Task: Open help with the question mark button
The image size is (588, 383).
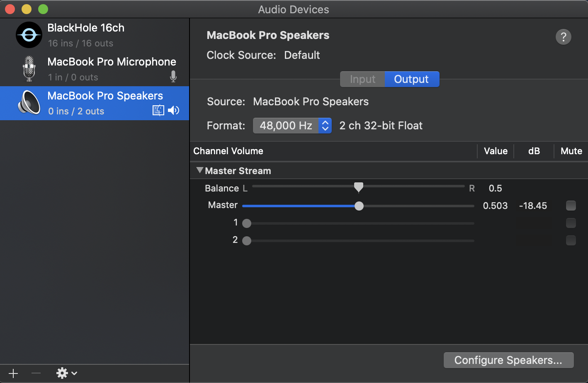Action: pos(564,37)
